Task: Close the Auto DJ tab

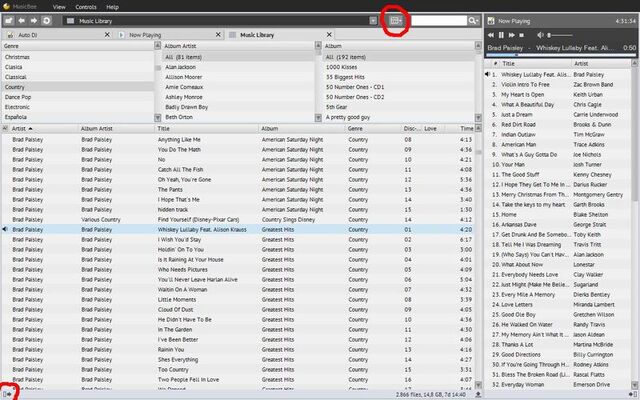Action: click(107, 35)
